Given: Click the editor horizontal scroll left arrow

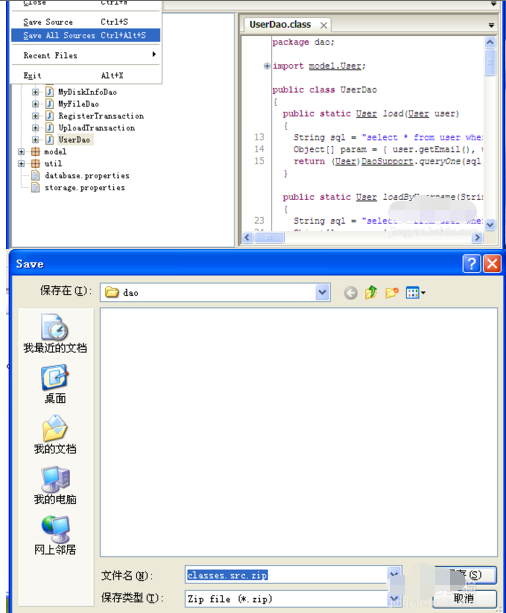Looking at the screenshot, I should pyautogui.click(x=248, y=237).
